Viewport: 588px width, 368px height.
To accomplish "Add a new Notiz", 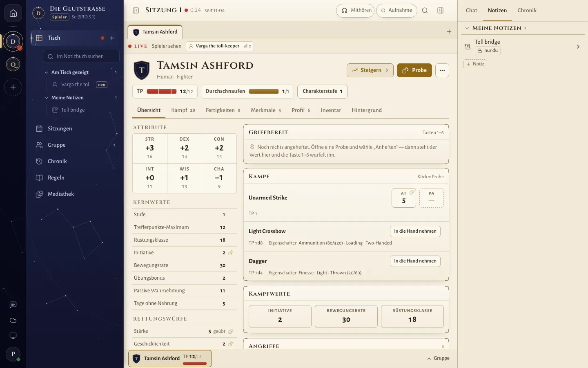I will (x=475, y=64).
